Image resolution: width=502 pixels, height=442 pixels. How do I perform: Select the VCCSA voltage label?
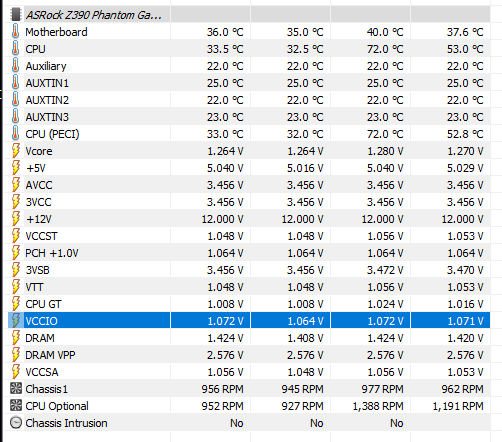[x=42, y=372]
